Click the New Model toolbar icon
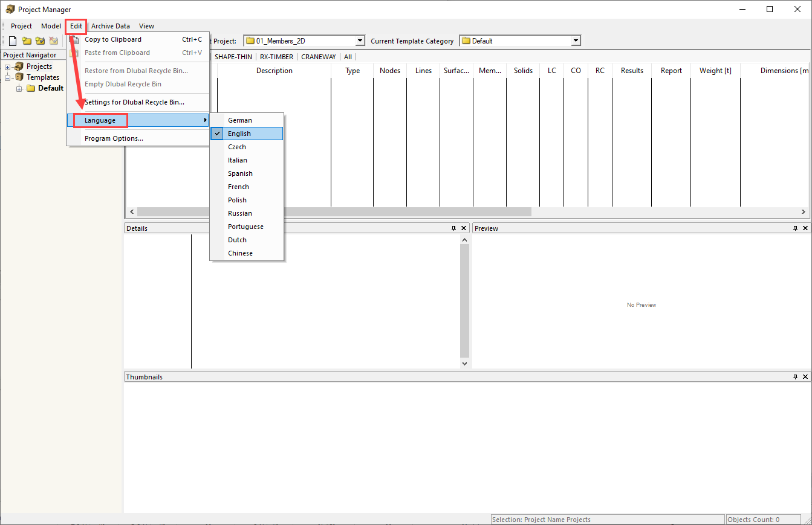 (13, 41)
